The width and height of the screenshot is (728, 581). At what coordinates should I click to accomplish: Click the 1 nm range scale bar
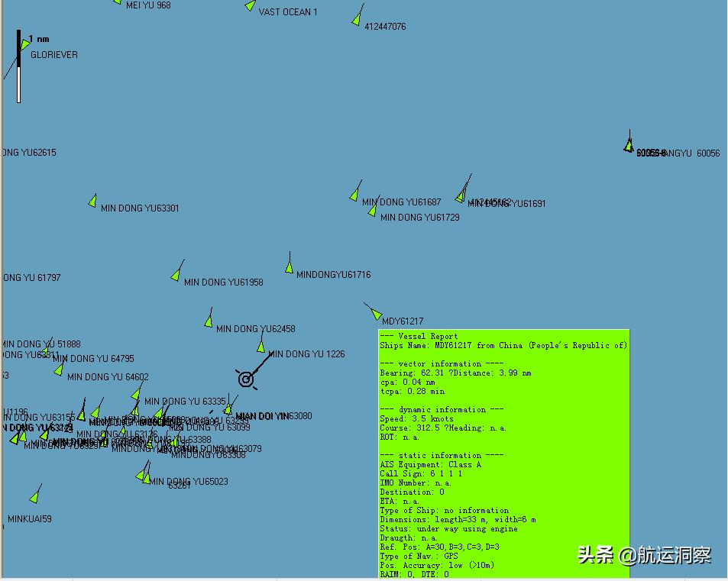click(x=19, y=65)
